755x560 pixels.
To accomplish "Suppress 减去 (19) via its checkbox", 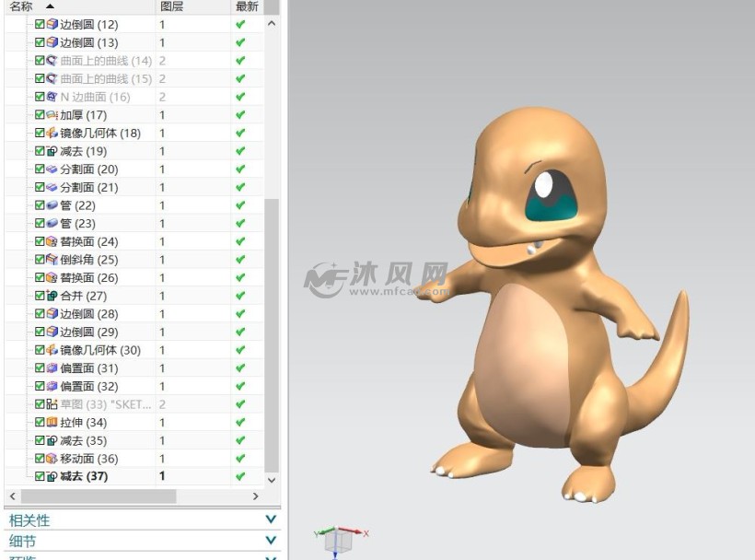I will tap(40, 151).
